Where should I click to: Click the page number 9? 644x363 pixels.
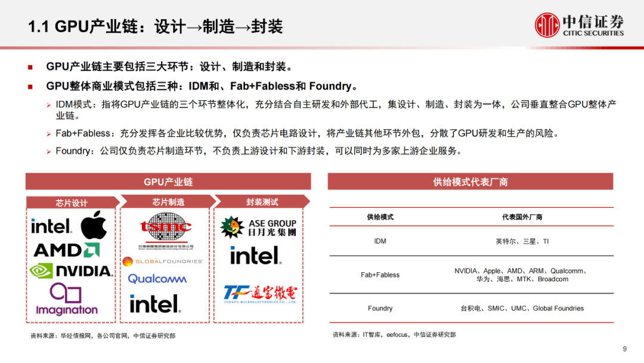pos(625,349)
